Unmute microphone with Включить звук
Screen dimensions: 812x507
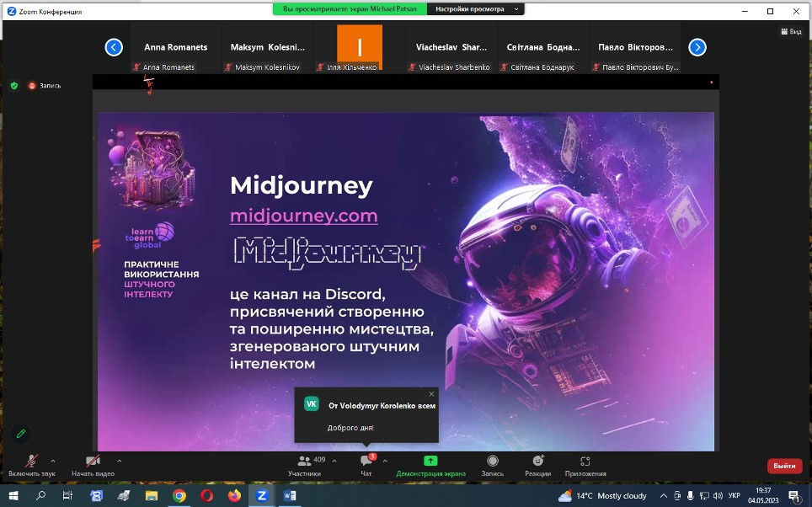click(x=32, y=465)
